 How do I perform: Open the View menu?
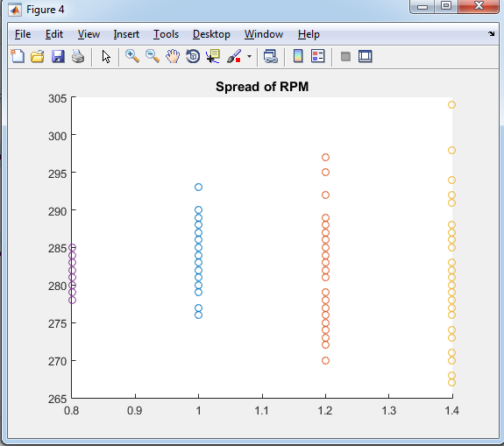coord(89,34)
